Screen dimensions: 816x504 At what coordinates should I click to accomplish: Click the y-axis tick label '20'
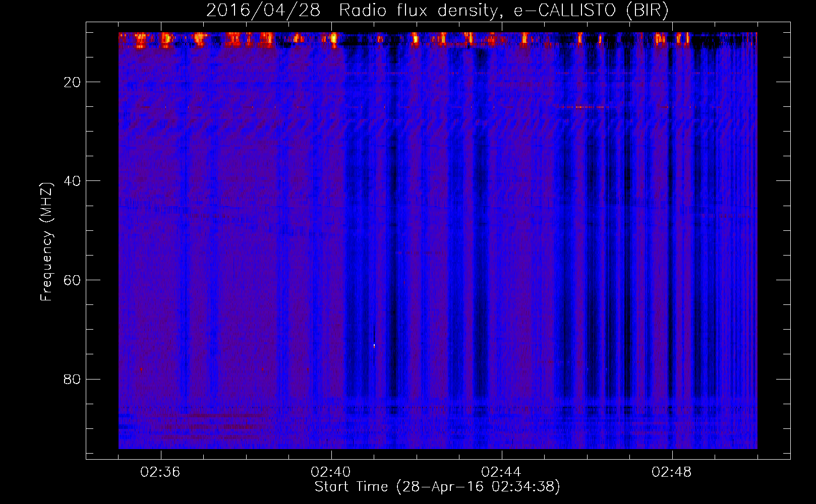pos(72,82)
